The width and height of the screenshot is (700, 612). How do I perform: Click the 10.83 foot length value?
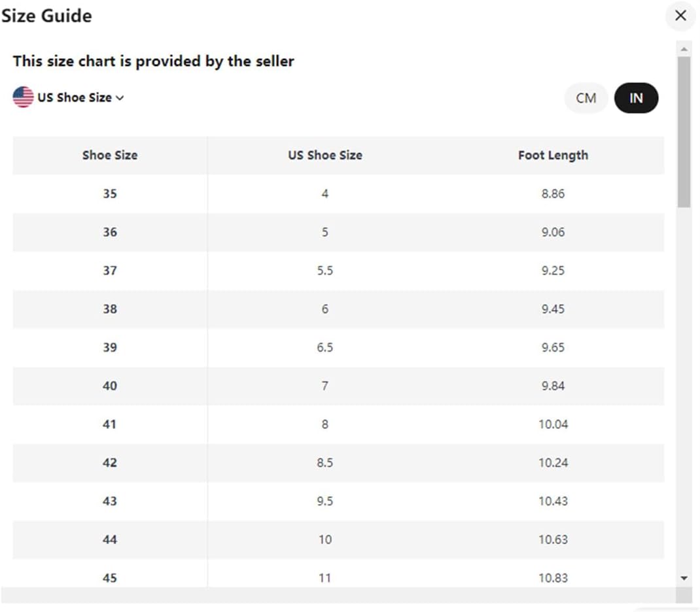pos(553,578)
